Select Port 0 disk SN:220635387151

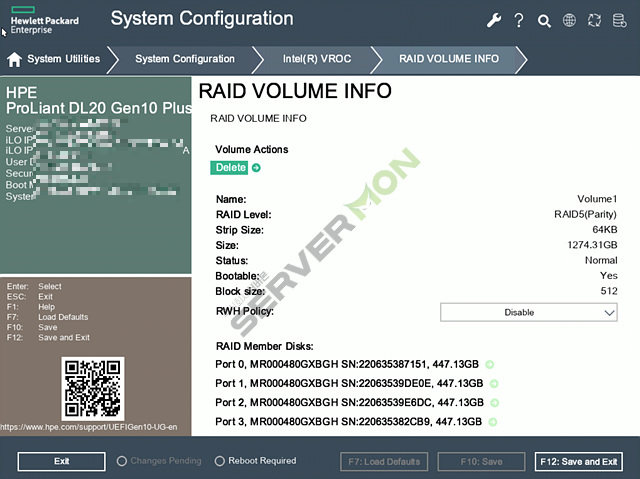(x=347, y=364)
